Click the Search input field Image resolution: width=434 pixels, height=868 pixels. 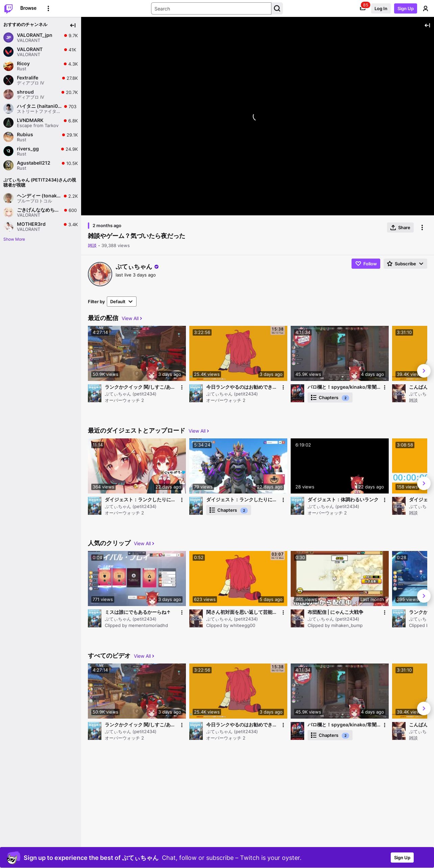(x=211, y=8)
